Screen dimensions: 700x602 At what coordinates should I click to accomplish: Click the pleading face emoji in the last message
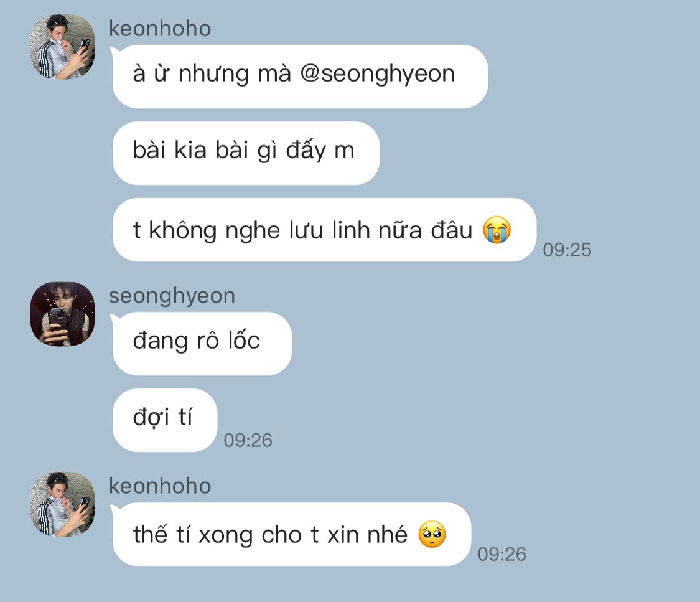point(432,534)
